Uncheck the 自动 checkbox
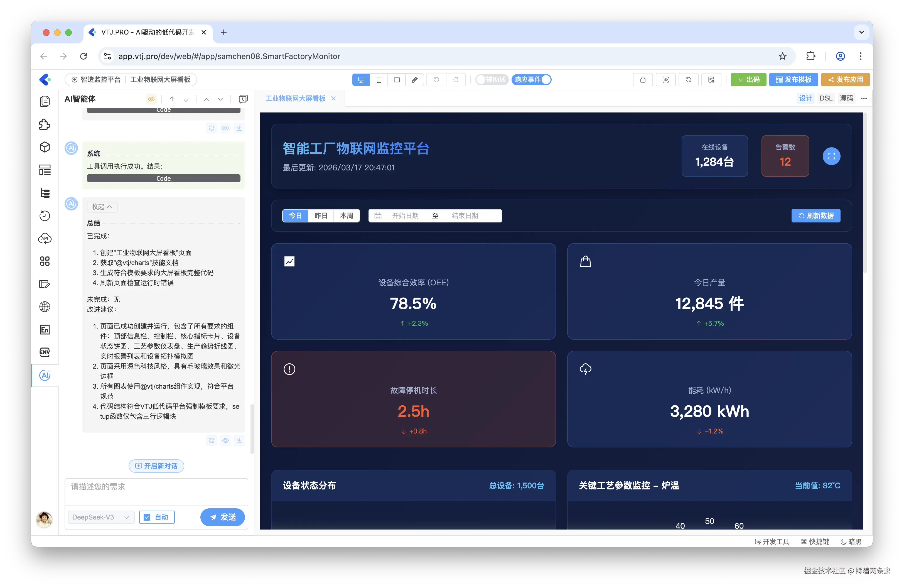The height and width of the screenshot is (588, 904). tap(148, 517)
